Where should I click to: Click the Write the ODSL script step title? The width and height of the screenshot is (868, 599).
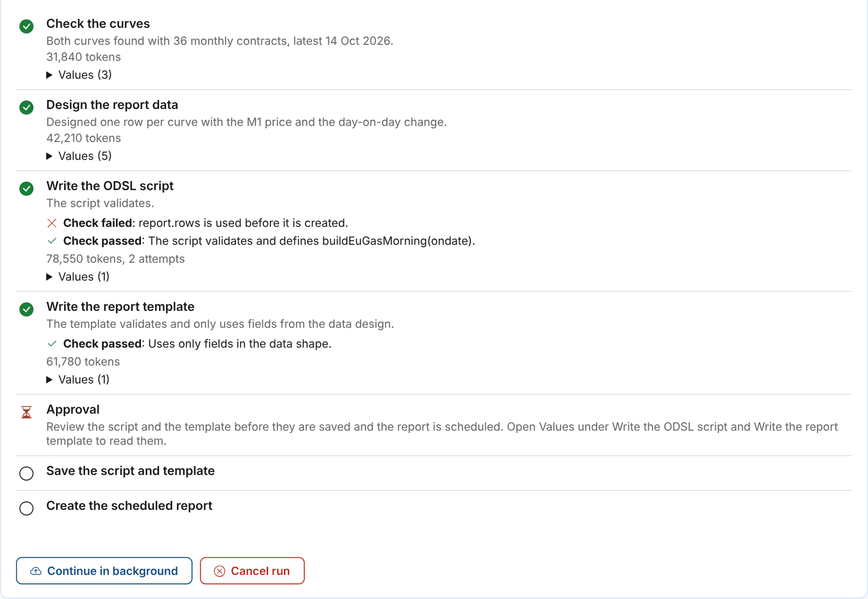pos(110,186)
